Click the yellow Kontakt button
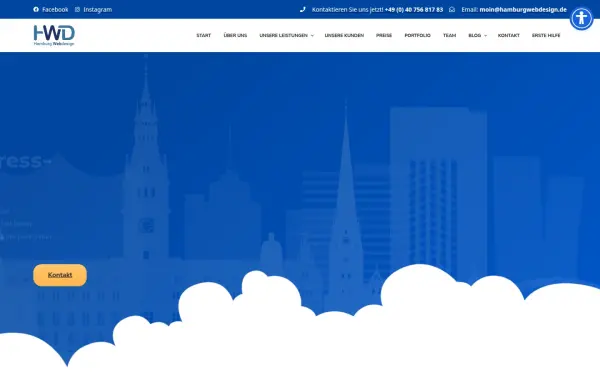This screenshot has height=375, width=600. pos(60,275)
